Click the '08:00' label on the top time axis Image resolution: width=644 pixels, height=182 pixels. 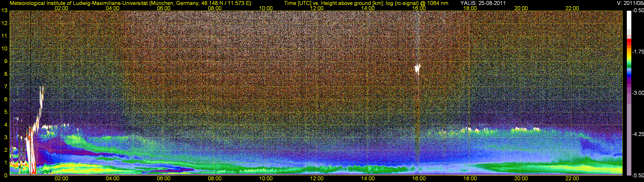(215, 8)
